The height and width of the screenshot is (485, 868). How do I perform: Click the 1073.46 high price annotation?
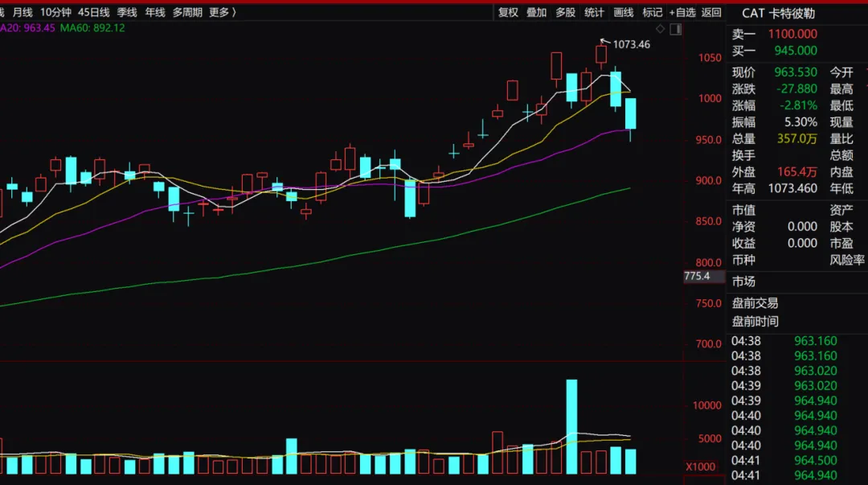click(x=631, y=44)
